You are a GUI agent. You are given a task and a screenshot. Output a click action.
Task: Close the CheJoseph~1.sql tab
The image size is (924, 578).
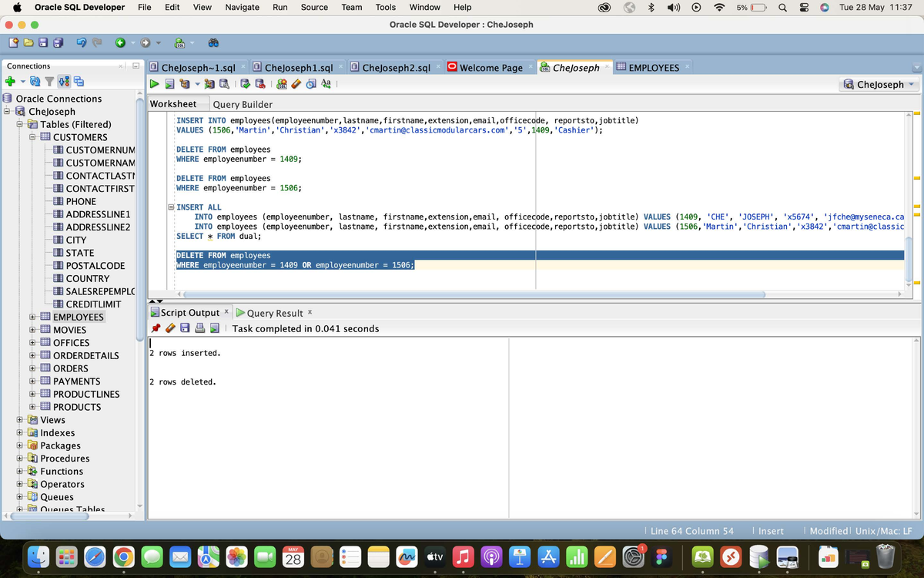tap(243, 67)
